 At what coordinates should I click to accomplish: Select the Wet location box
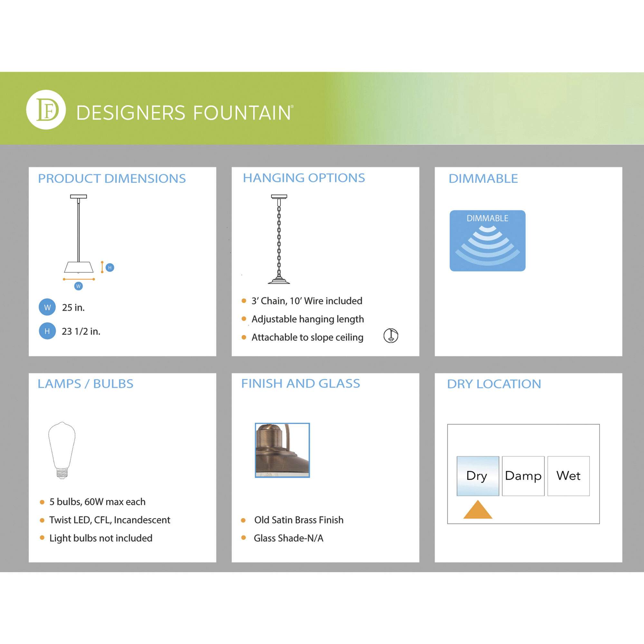(x=568, y=476)
